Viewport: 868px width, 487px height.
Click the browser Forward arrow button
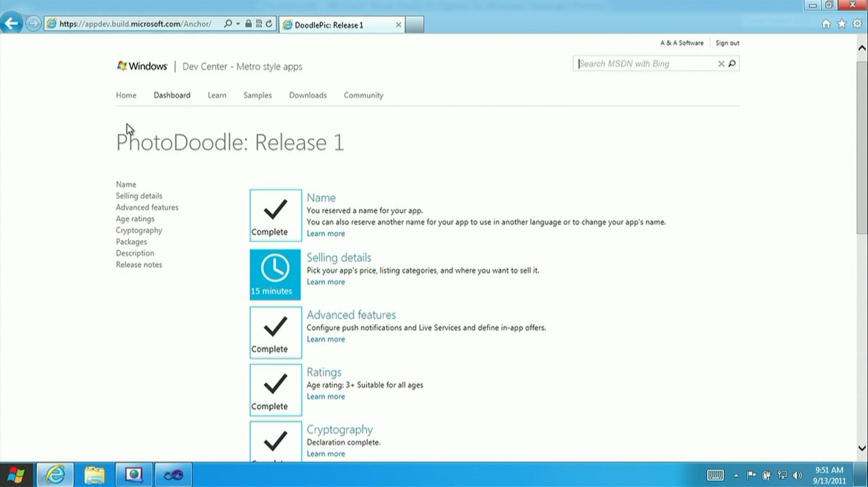point(33,24)
